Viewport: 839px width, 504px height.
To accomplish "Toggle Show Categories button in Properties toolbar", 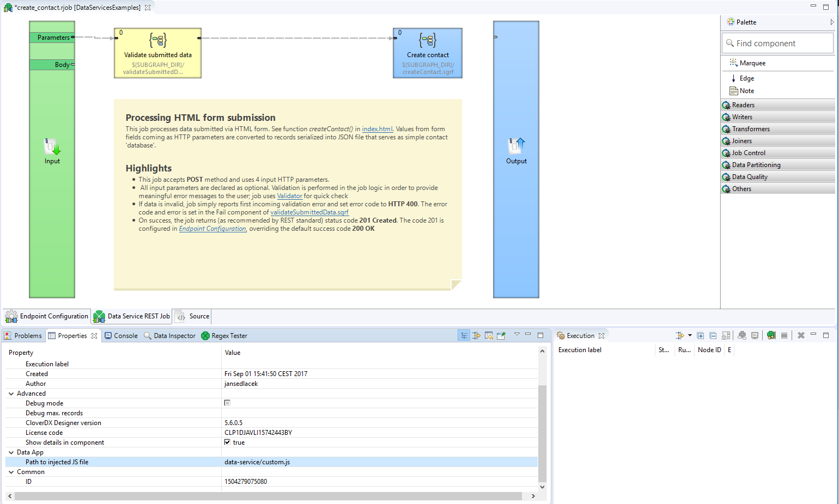I will 464,336.
